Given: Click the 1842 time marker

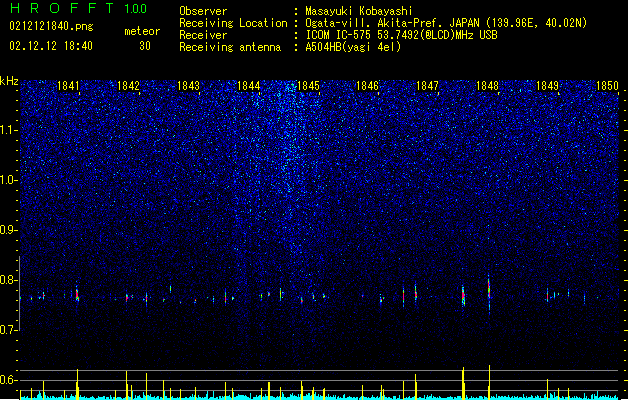Looking at the screenshot, I should tap(128, 86).
